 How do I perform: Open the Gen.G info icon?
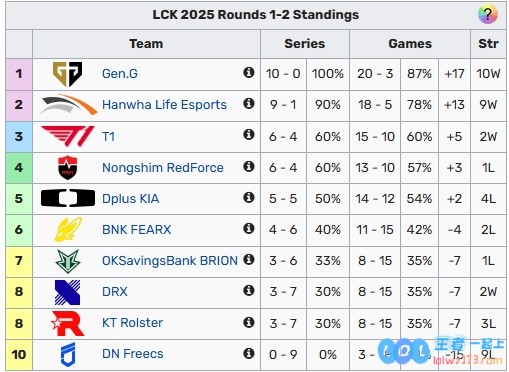pyautogui.click(x=249, y=72)
